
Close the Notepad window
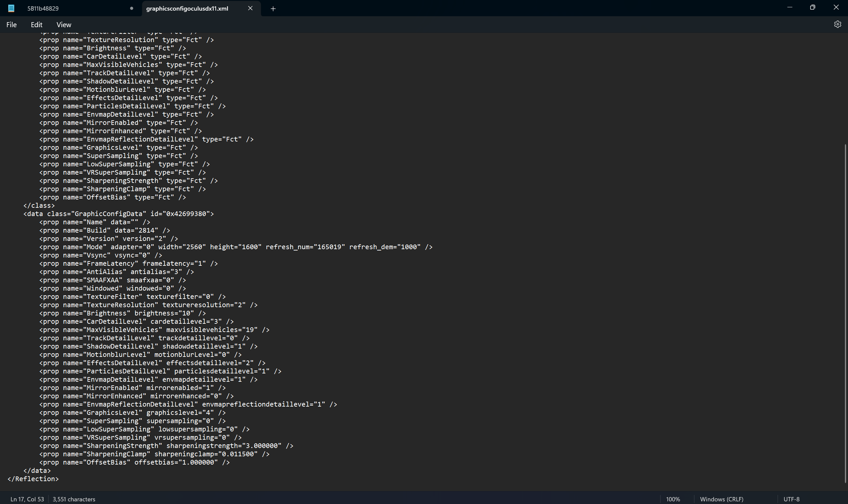pos(836,8)
